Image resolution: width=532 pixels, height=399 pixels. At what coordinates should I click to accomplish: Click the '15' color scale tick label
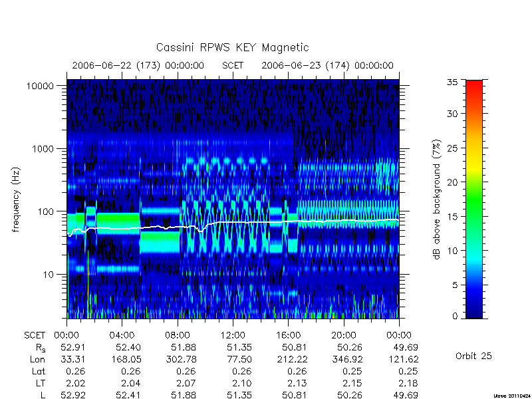(x=452, y=217)
